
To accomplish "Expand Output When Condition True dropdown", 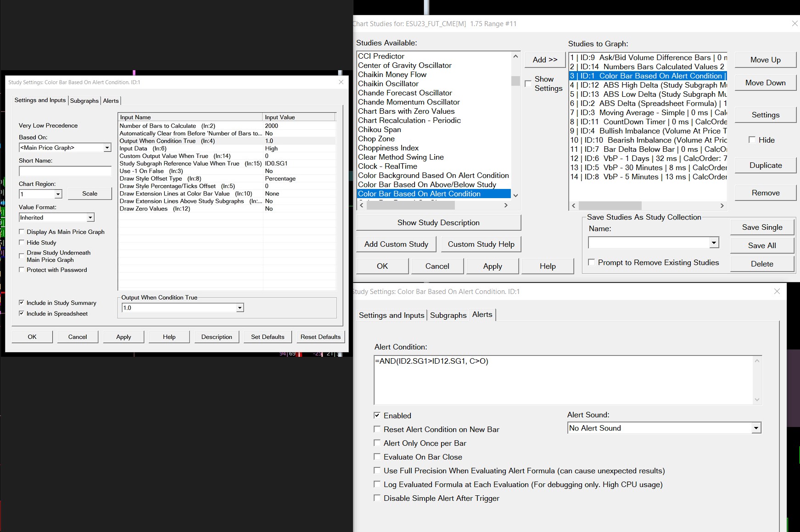I will point(240,308).
